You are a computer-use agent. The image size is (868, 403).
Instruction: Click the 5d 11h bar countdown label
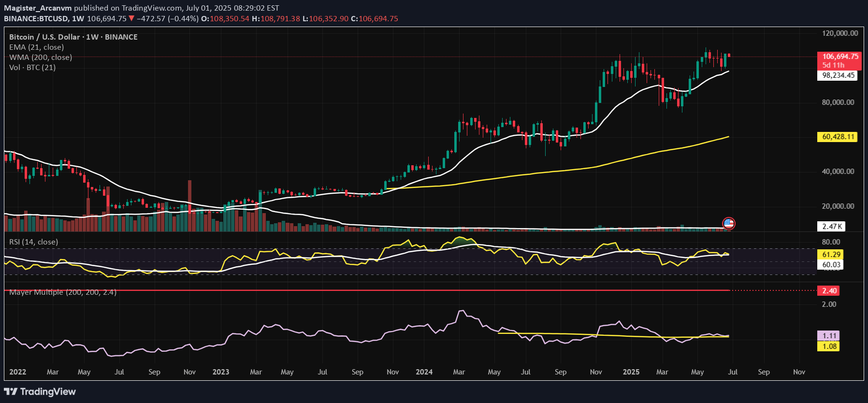pyautogui.click(x=834, y=65)
